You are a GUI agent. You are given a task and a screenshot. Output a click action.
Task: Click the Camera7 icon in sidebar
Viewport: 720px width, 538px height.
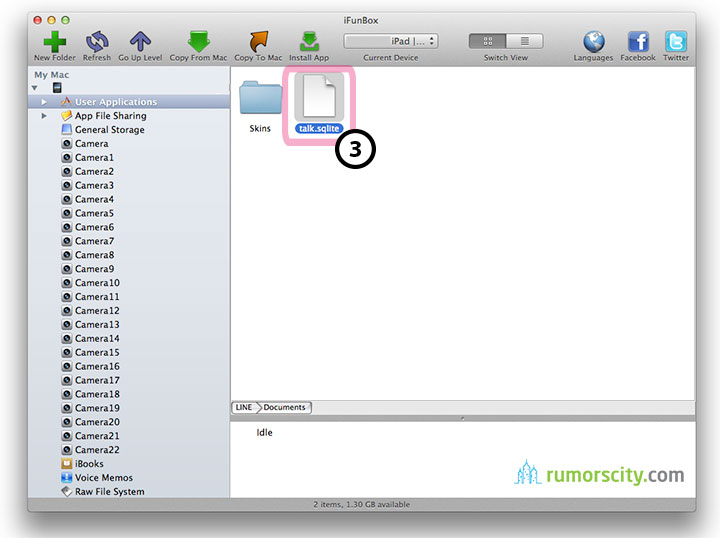pyautogui.click(x=67, y=241)
